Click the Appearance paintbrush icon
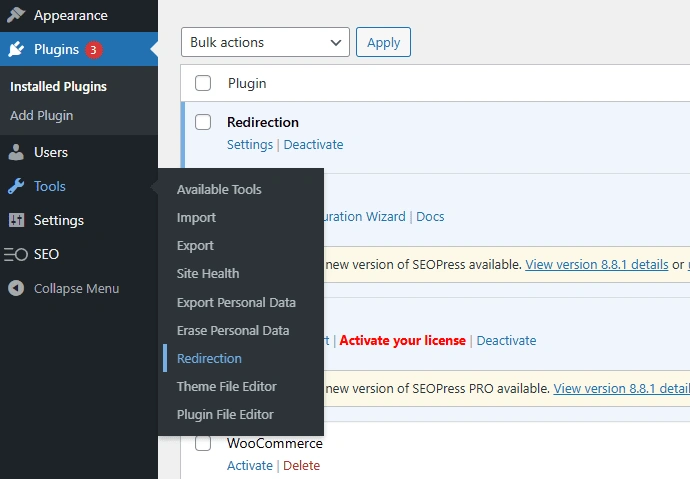The image size is (690, 479). (x=16, y=15)
